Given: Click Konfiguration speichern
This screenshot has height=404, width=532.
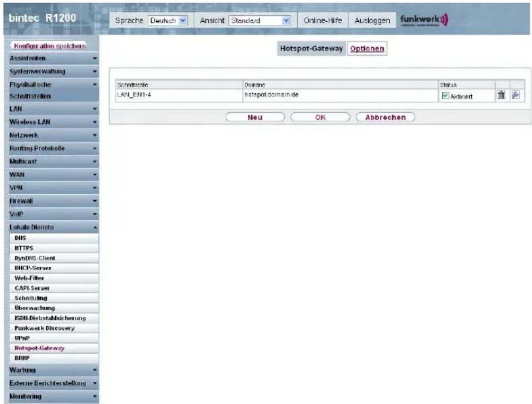Looking at the screenshot, I should click(49, 45).
